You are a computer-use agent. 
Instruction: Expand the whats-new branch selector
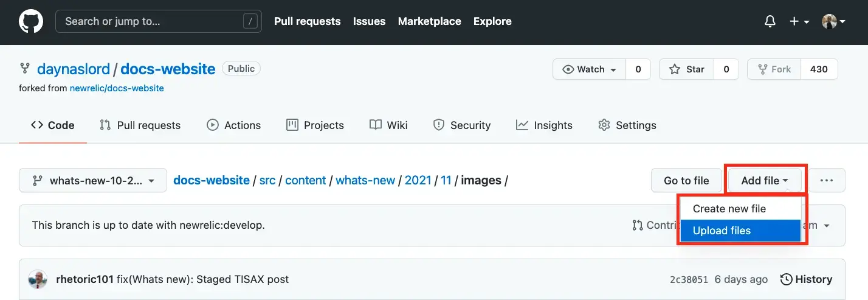coord(93,180)
